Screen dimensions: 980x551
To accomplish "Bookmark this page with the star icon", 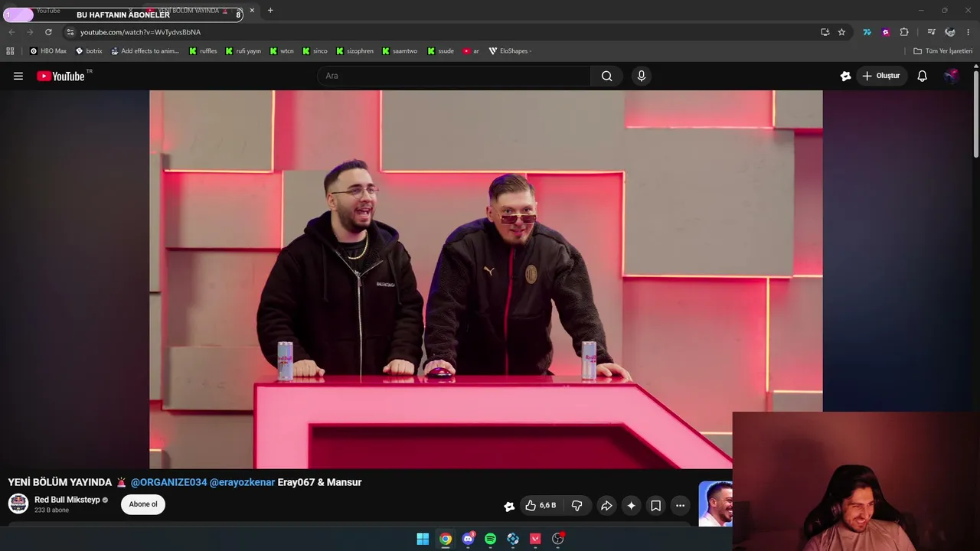I will coord(841,32).
